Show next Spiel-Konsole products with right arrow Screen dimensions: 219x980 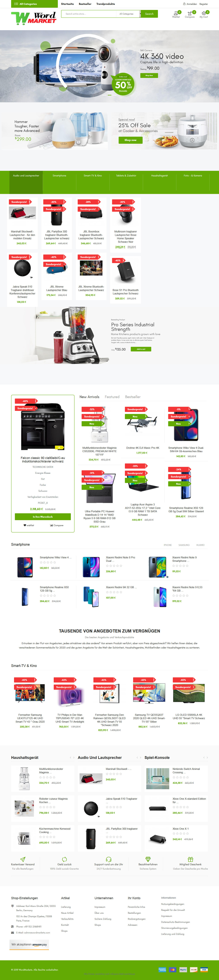pyautogui.click(x=207, y=758)
